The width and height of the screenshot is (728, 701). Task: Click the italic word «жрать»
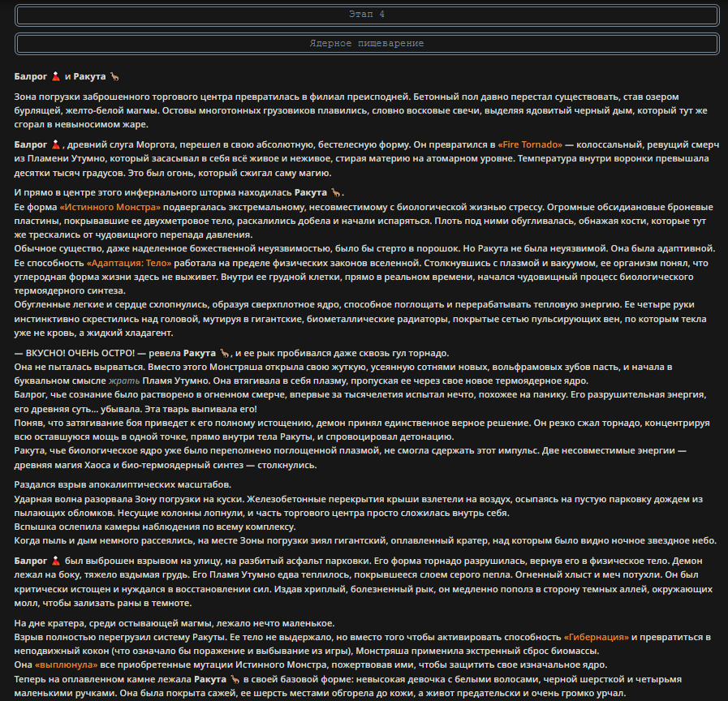point(124,381)
